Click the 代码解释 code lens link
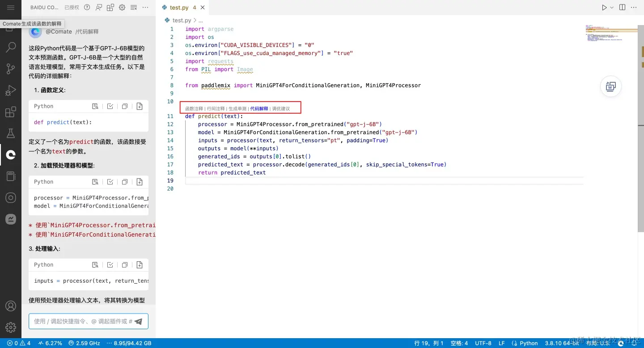This screenshot has height=348, width=644. [x=259, y=109]
